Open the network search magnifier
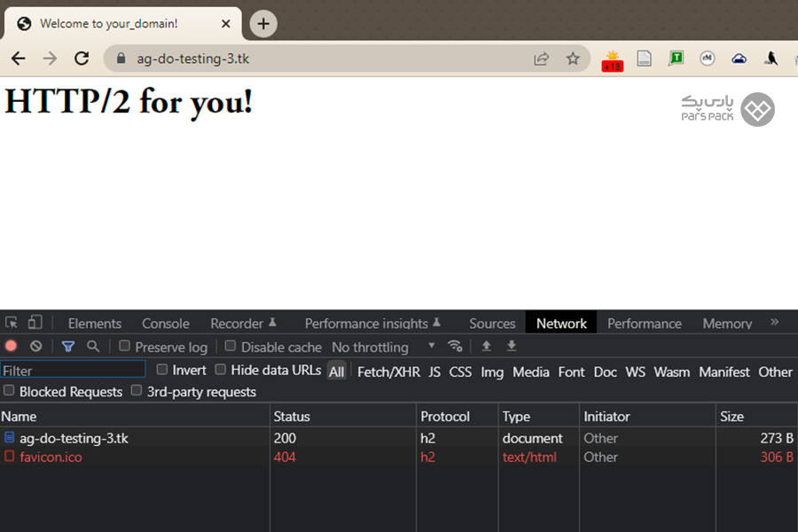 [93, 347]
